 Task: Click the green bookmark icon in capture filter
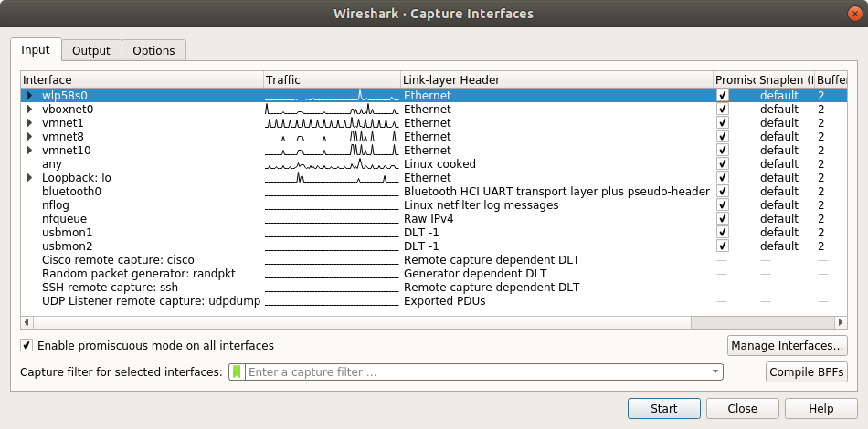coord(237,372)
